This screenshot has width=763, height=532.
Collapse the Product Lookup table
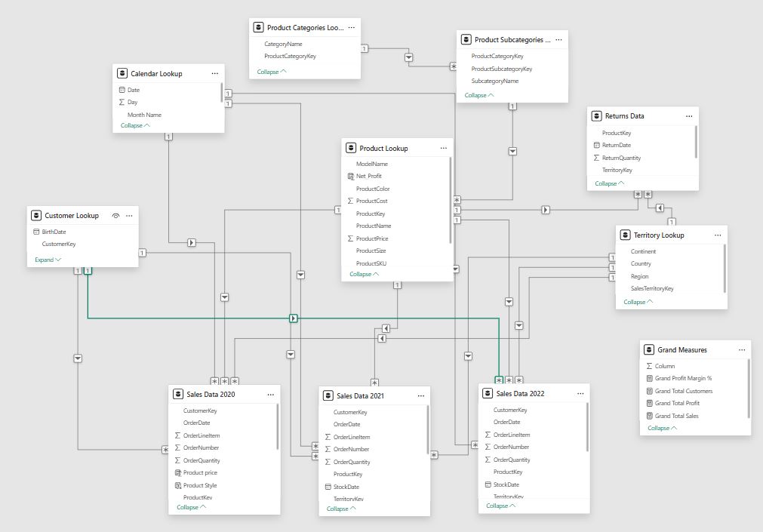(x=365, y=274)
